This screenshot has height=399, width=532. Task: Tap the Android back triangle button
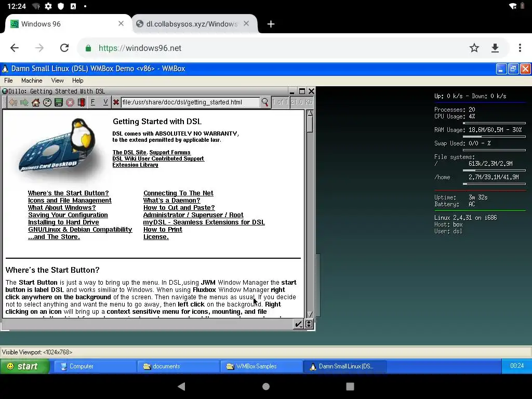click(x=181, y=387)
